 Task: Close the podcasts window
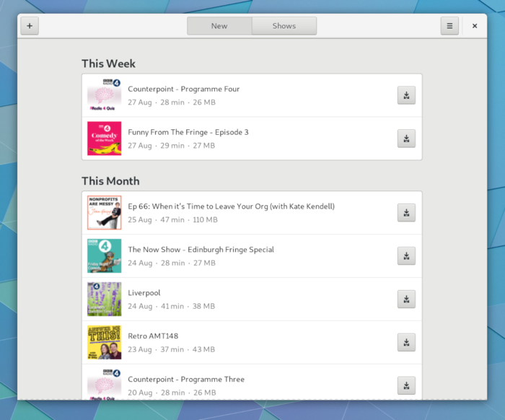tap(475, 26)
